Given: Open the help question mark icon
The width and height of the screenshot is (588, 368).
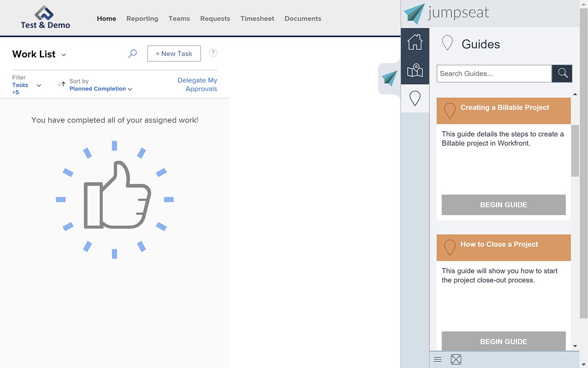Looking at the screenshot, I should click(213, 53).
